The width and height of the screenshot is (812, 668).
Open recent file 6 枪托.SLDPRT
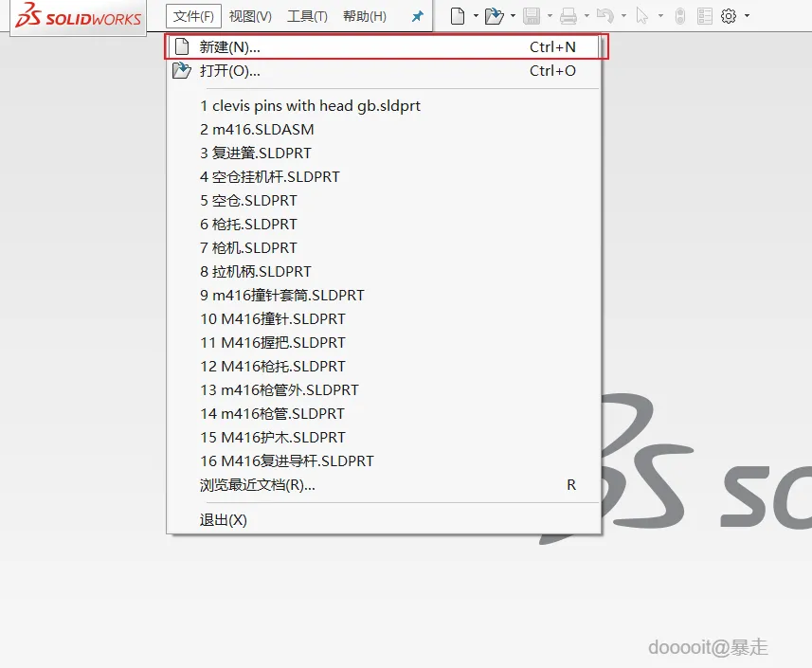click(384, 225)
